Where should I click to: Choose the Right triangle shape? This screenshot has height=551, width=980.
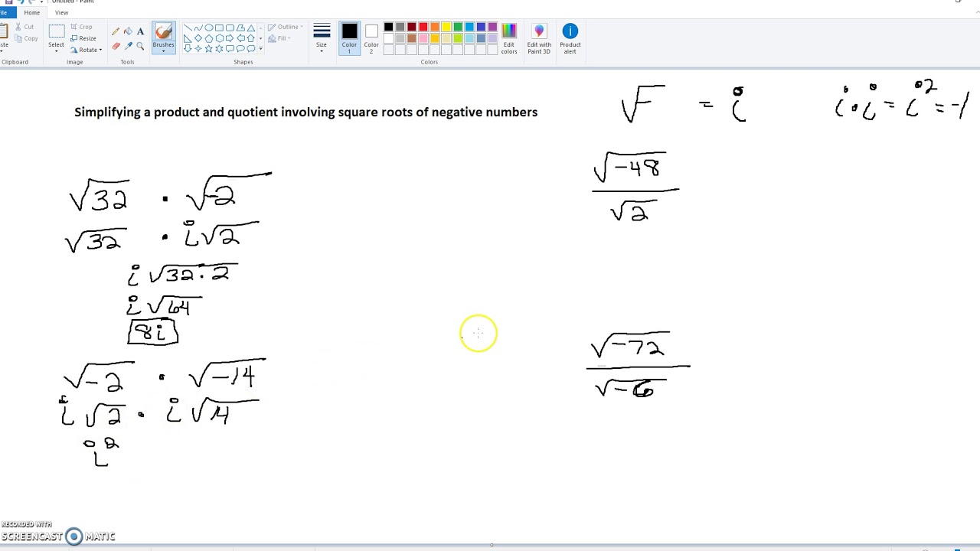coord(188,38)
